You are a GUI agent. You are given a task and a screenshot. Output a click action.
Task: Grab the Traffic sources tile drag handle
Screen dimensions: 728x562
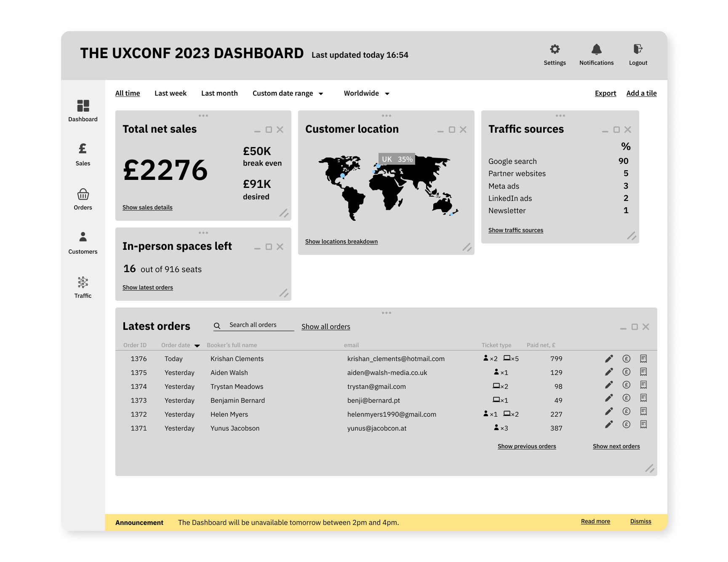pyautogui.click(x=560, y=115)
